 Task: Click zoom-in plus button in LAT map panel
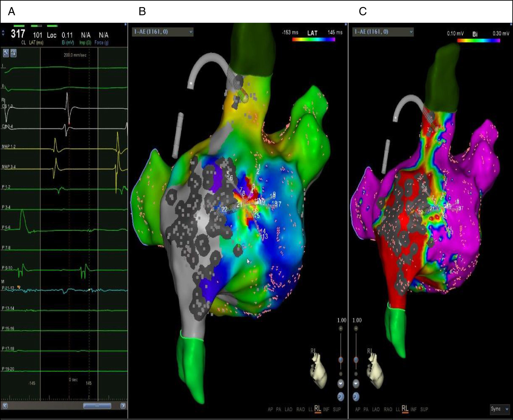(341, 328)
